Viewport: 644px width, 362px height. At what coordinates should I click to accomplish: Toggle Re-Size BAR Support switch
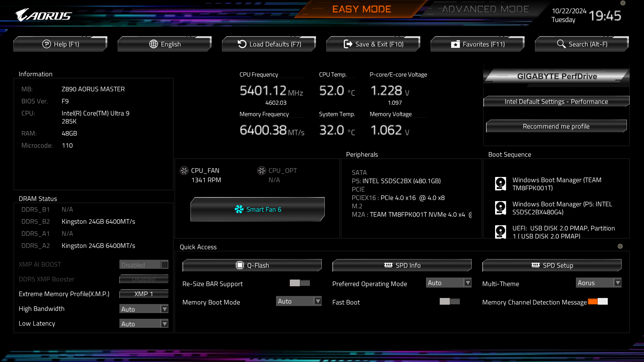coord(300,283)
